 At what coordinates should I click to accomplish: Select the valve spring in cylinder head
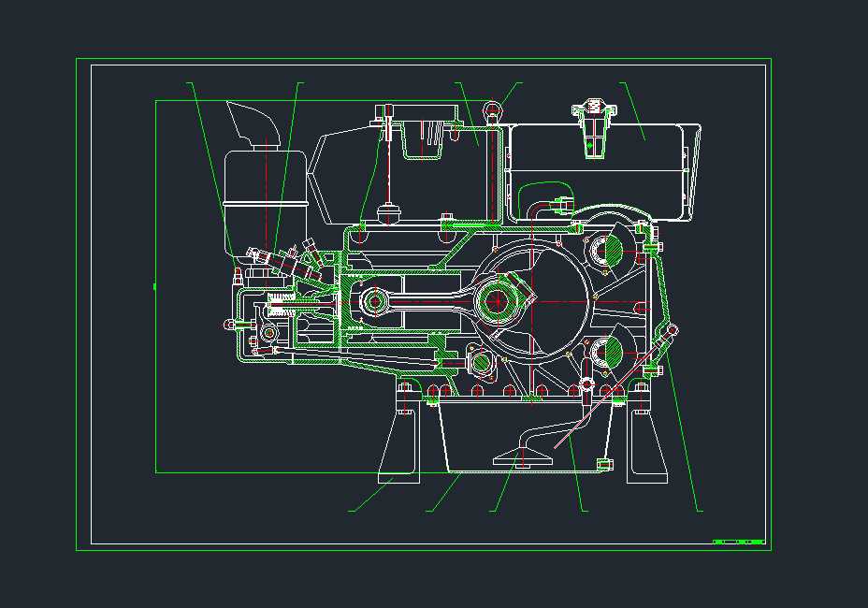click(x=283, y=305)
